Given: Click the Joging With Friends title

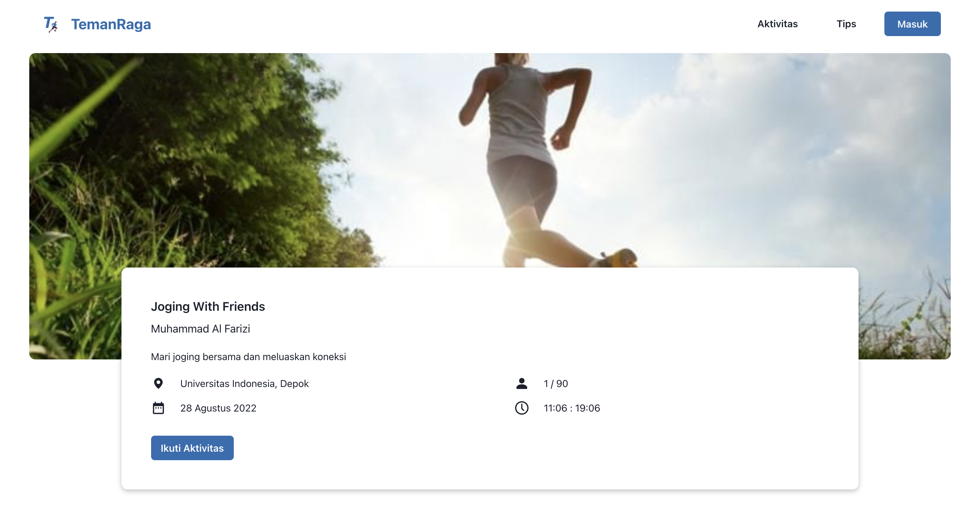Looking at the screenshot, I should click(208, 306).
